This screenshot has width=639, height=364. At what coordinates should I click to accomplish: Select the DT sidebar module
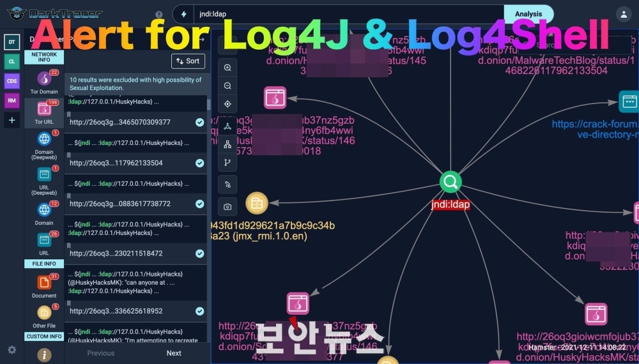coord(12,42)
